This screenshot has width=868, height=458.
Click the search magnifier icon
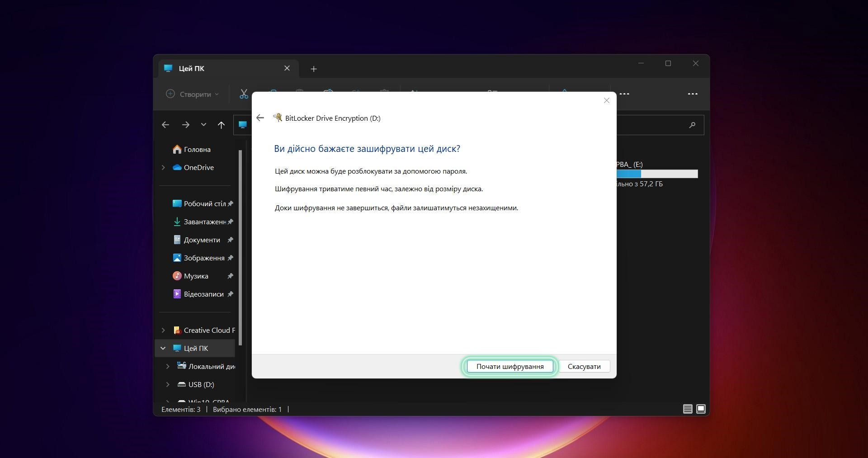692,125
